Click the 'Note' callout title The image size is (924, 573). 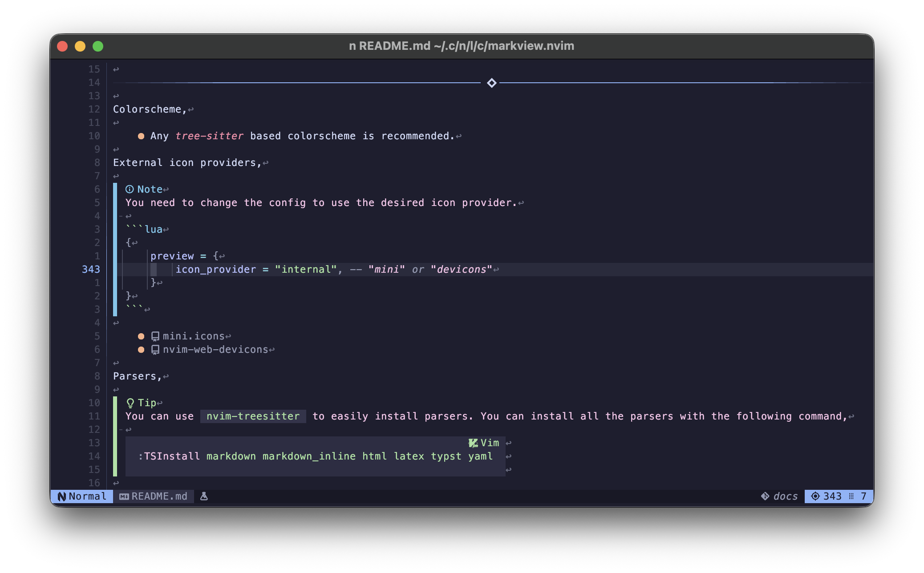click(x=150, y=190)
